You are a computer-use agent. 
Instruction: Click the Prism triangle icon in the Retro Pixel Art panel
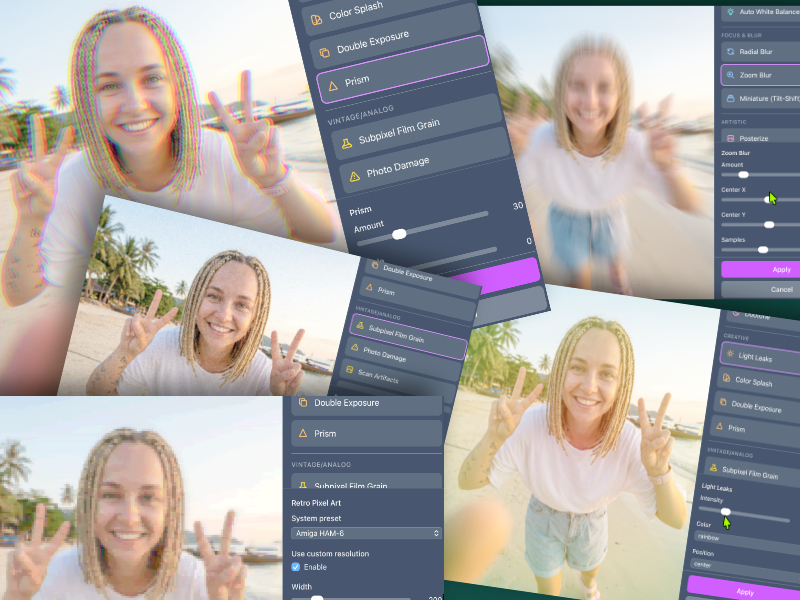pyautogui.click(x=303, y=433)
